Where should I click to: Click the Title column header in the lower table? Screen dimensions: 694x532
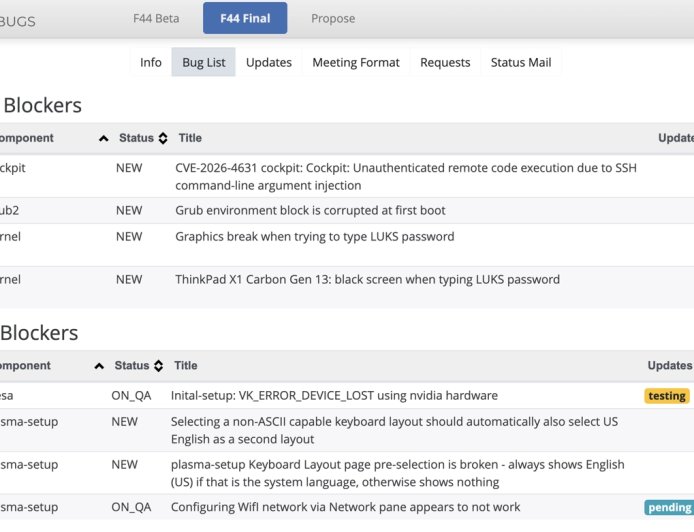185,366
